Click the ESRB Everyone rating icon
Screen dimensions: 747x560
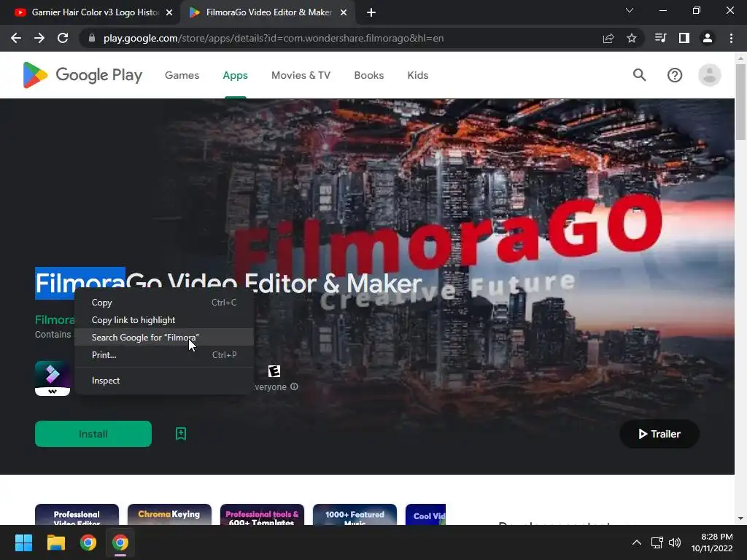[x=274, y=371]
